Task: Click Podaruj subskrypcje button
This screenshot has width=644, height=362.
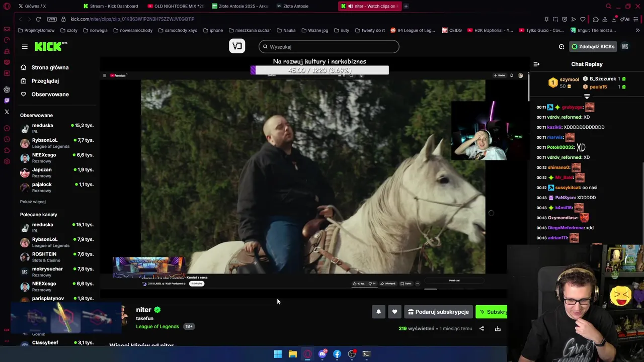Action: [438, 312]
